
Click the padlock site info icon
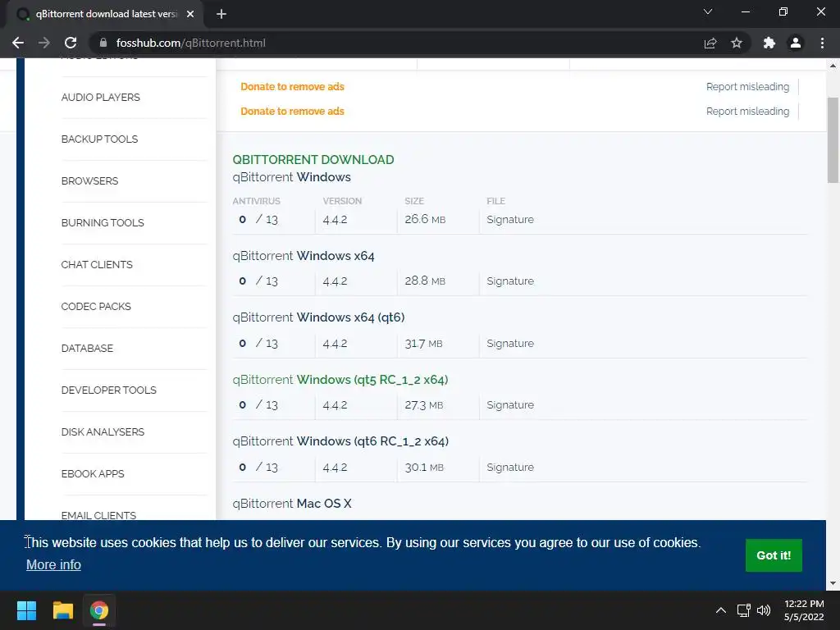pyautogui.click(x=103, y=43)
